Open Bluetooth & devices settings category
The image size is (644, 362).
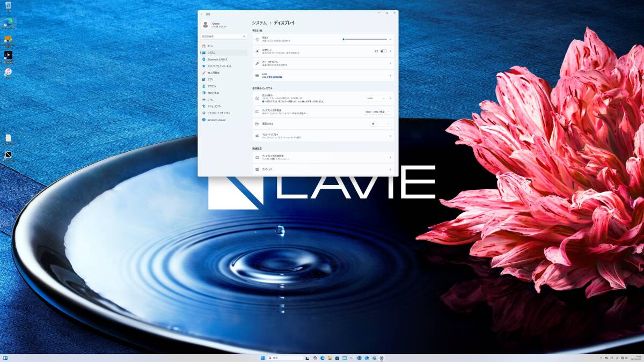pyautogui.click(x=223, y=60)
